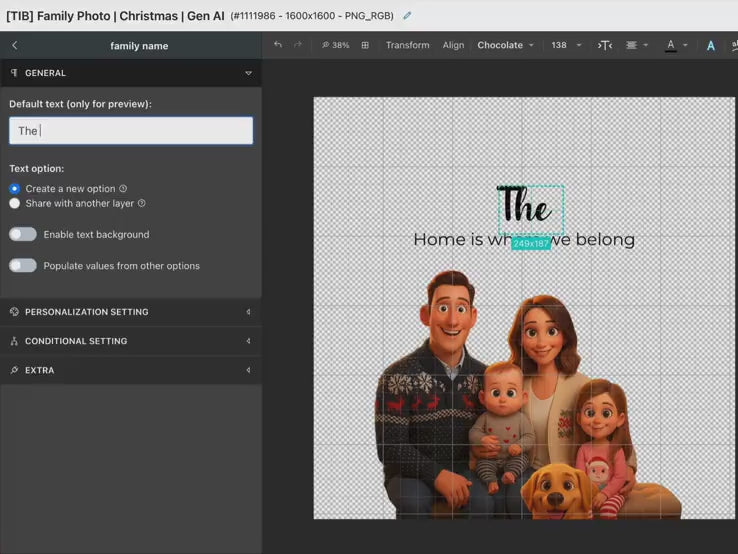This screenshot has width=738, height=554.
Task: Open the Transform menu
Action: pyautogui.click(x=407, y=45)
